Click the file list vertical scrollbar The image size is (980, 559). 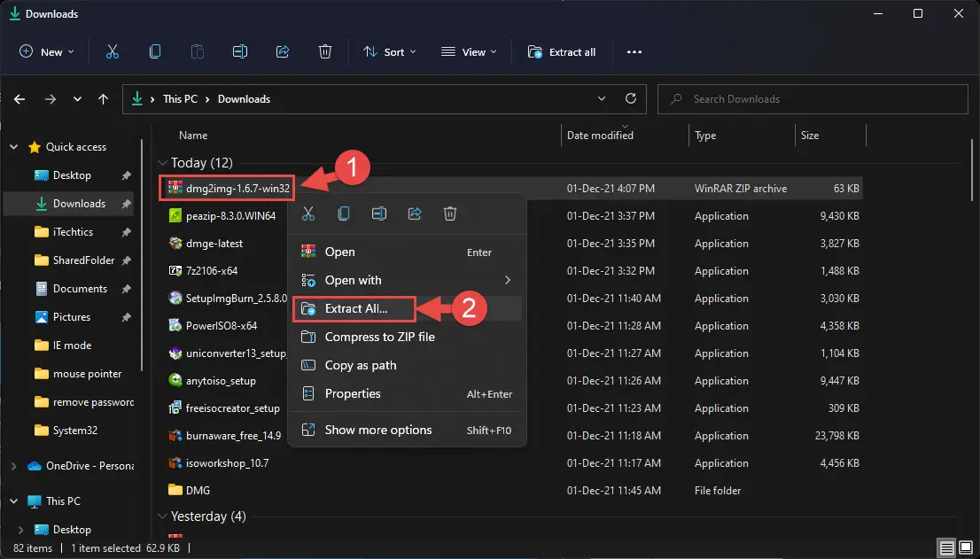coord(973,170)
